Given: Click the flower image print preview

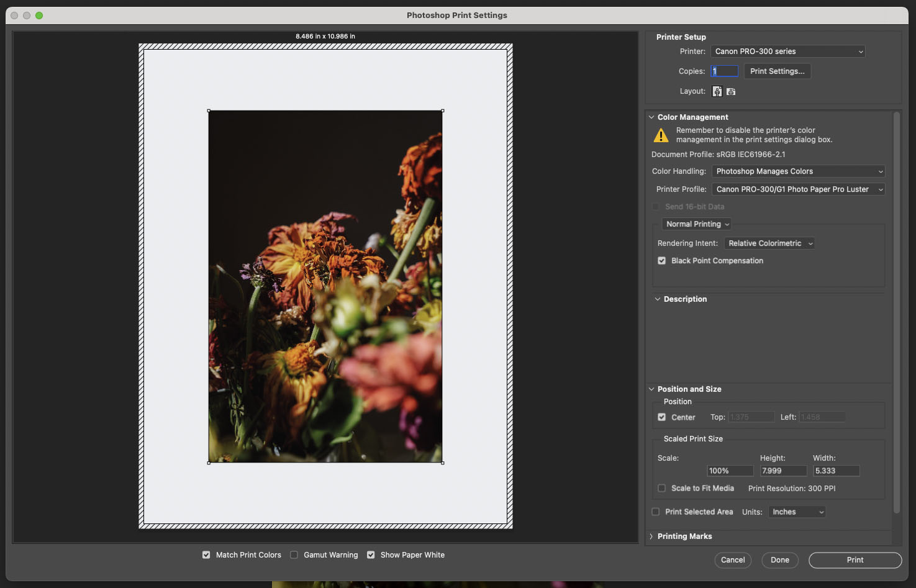Looking at the screenshot, I should (325, 287).
